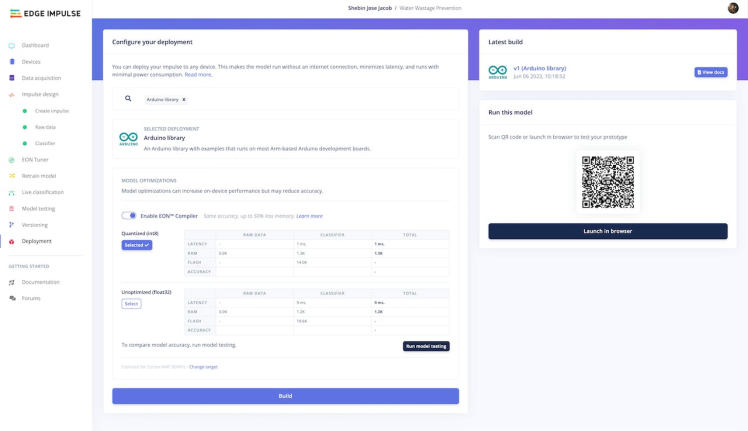Click the Arduino library selected deployment title
The height and width of the screenshot is (431, 748).
[x=164, y=138]
